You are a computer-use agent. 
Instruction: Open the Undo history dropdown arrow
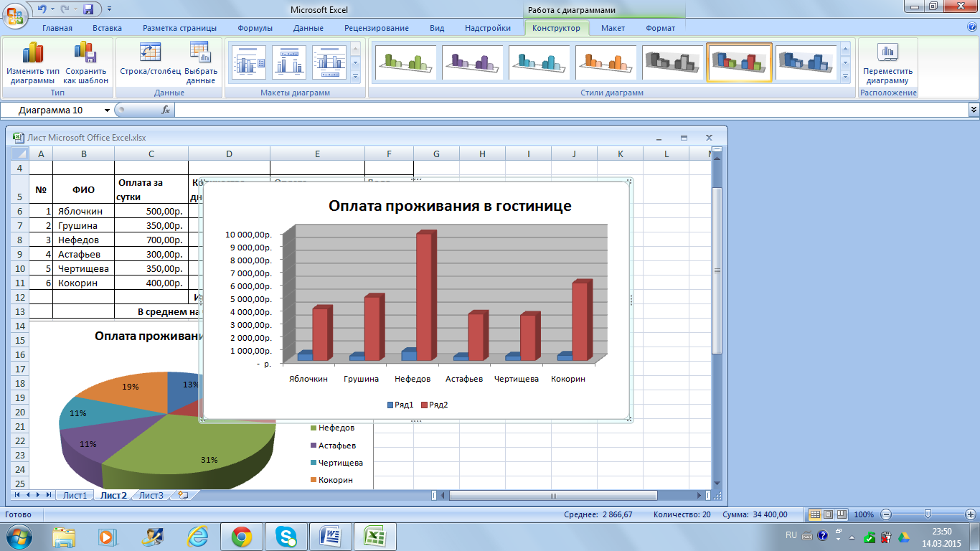pos(52,9)
